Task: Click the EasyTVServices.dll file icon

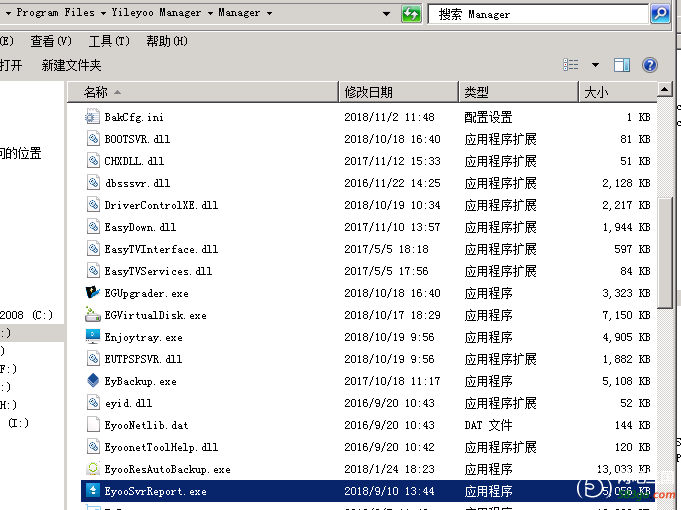Action: [x=93, y=271]
